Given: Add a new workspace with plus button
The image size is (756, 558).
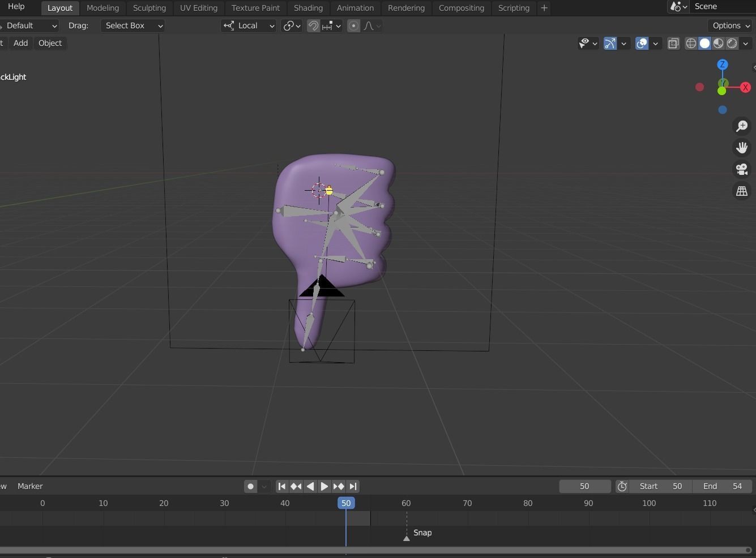Looking at the screenshot, I should [x=544, y=8].
